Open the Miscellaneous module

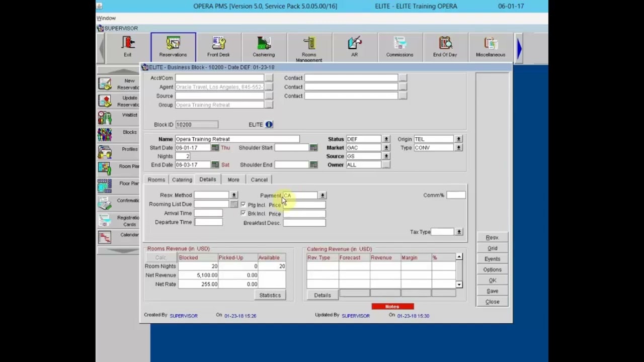pos(491,47)
